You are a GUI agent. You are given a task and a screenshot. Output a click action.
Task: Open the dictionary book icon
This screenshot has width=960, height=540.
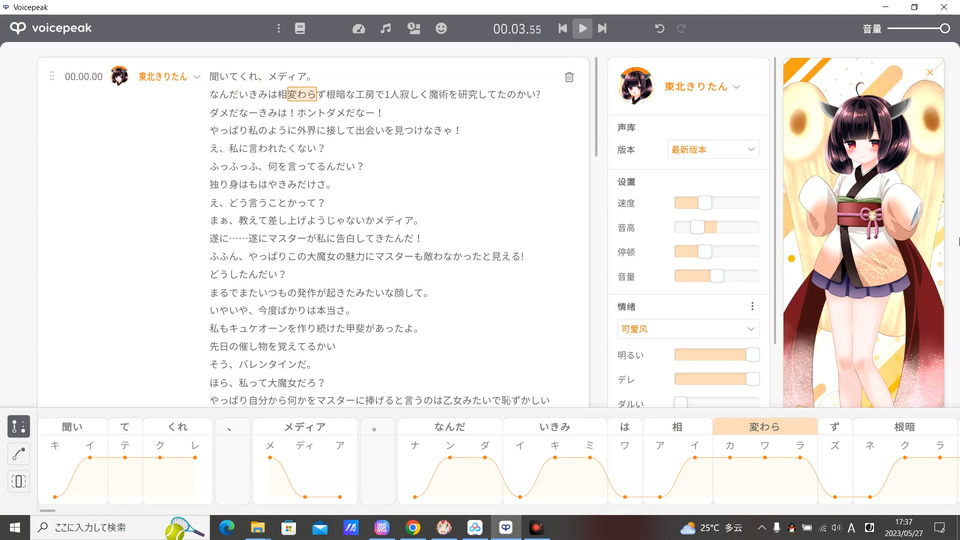(x=300, y=28)
